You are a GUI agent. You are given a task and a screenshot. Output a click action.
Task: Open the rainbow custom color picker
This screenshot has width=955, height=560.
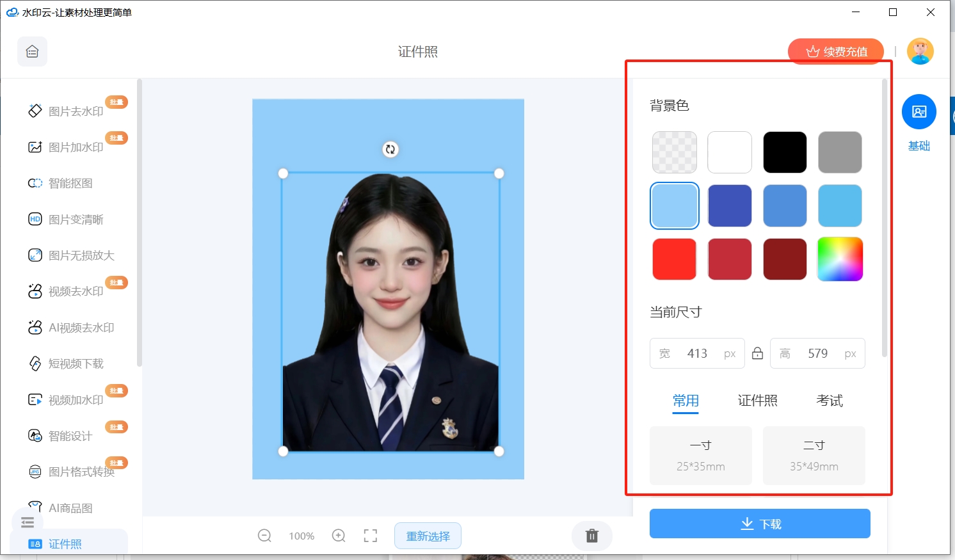click(x=840, y=259)
